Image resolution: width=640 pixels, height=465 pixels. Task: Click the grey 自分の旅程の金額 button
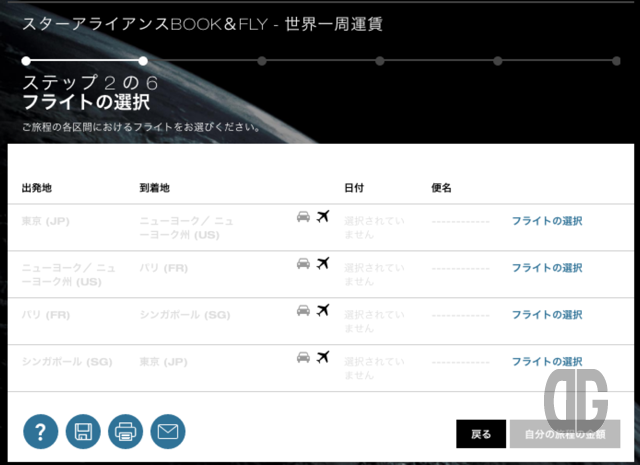coord(565,434)
